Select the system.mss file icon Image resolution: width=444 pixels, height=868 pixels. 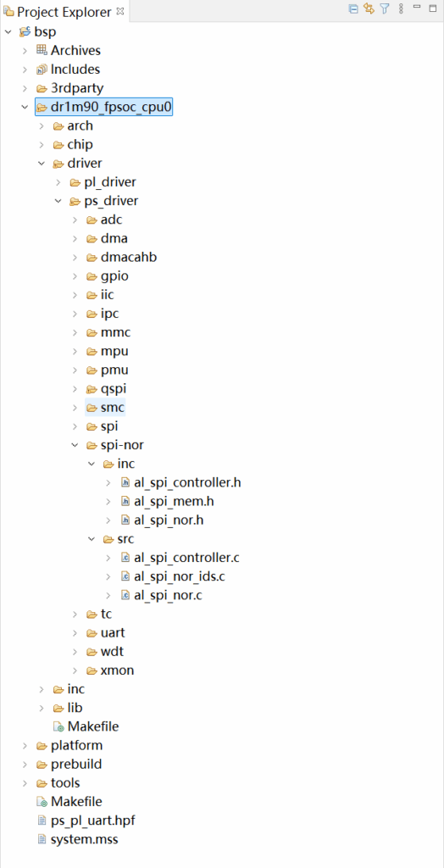coord(42,838)
